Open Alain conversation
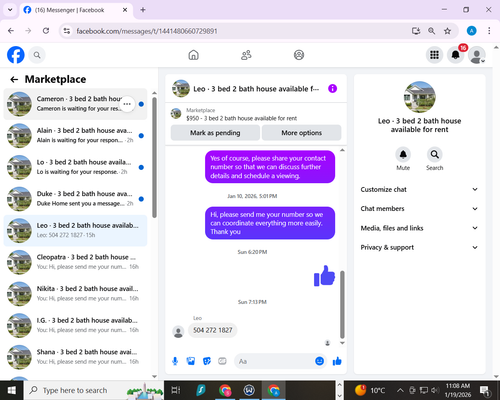The width and height of the screenshot is (500, 400). click(75, 135)
